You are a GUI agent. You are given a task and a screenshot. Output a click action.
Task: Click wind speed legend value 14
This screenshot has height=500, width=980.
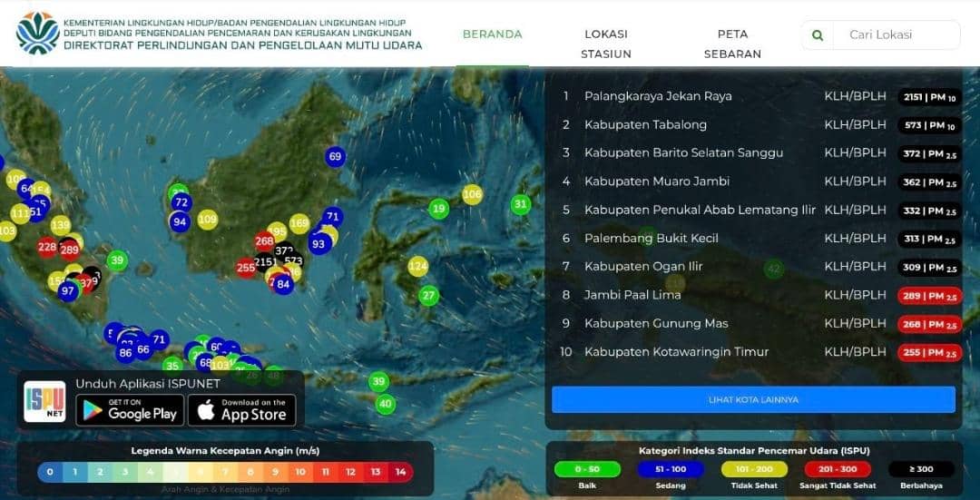pyautogui.click(x=400, y=472)
